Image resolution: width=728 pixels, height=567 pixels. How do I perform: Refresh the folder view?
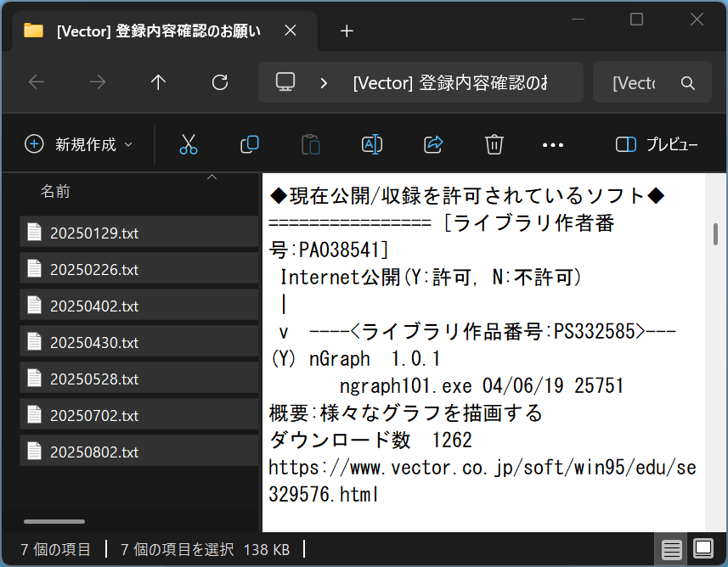pyautogui.click(x=220, y=82)
